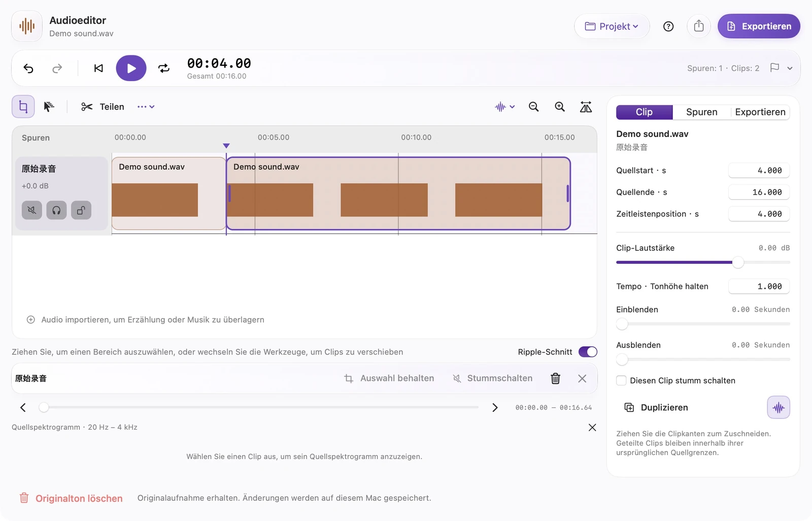Click the marker flag icon
Image resolution: width=812 pixels, height=521 pixels.
(774, 68)
